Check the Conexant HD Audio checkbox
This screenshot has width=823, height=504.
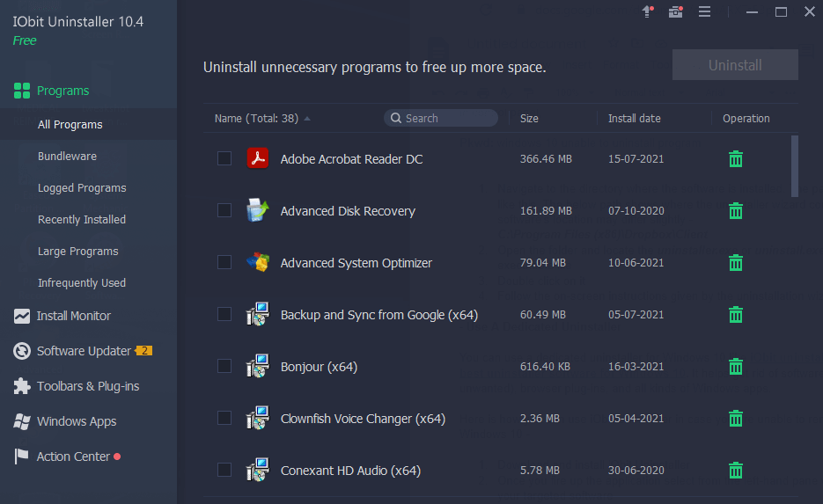pos(224,470)
